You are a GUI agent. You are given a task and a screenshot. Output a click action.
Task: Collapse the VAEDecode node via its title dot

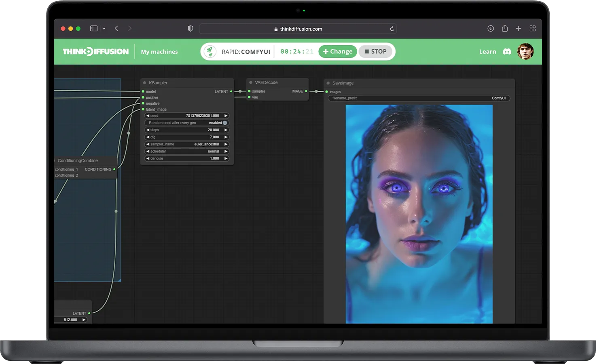pyautogui.click(x=251, y=82)
